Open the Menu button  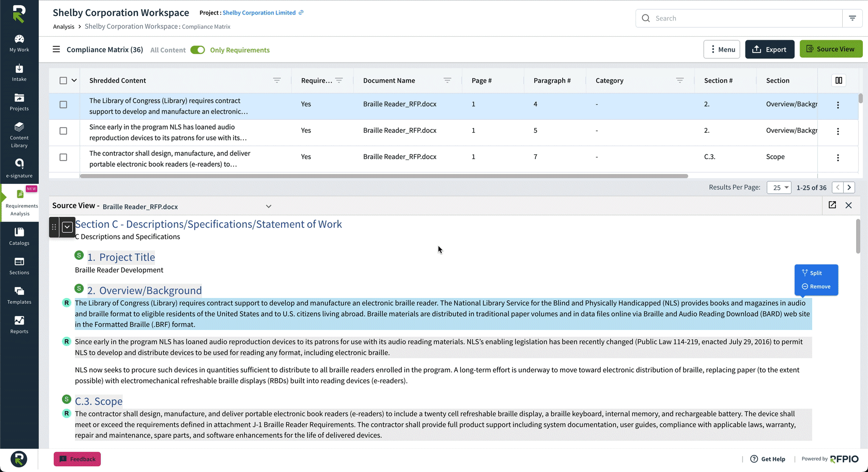[x=722, y=49]
